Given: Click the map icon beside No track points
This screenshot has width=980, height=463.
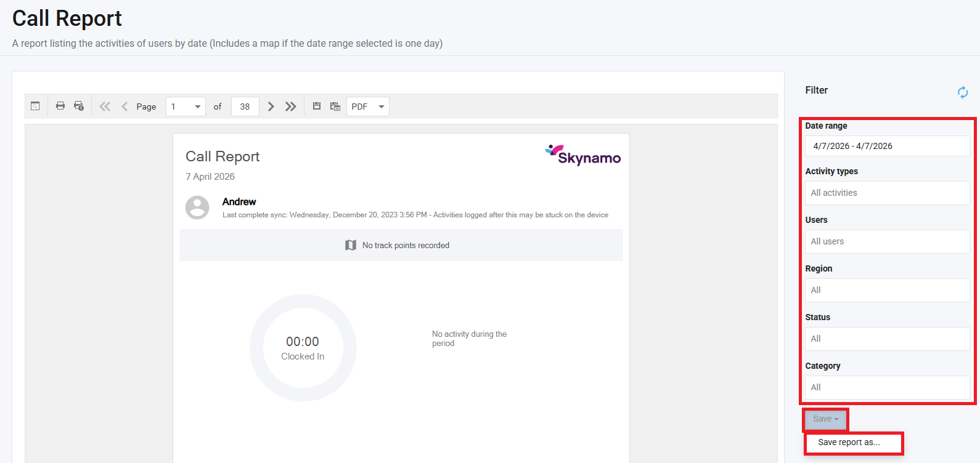Looking at the screenshot, I should [x=351, y=245].
